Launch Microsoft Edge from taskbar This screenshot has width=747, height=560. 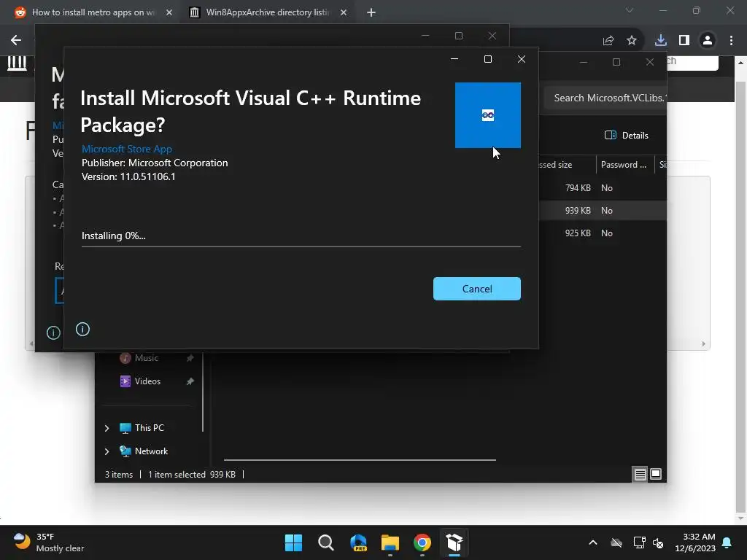coord(358,542)
